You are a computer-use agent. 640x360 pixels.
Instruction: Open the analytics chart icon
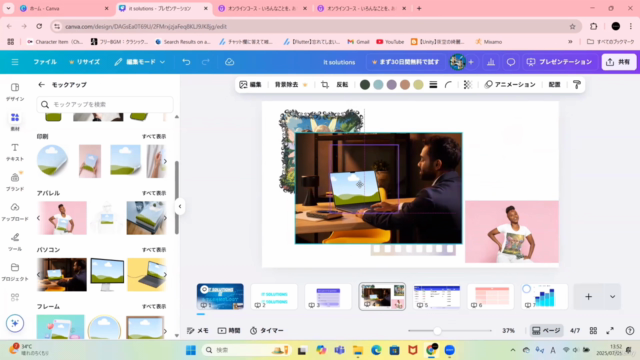click(491, 62)
